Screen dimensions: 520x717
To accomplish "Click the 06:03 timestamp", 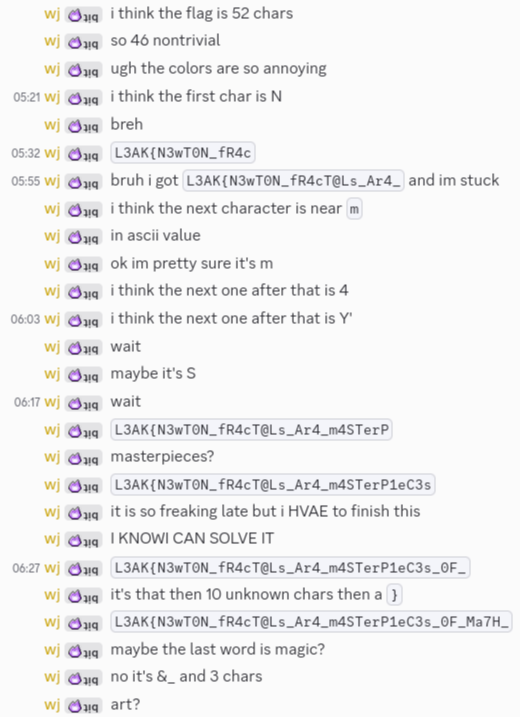I will (x=25, y=319).
